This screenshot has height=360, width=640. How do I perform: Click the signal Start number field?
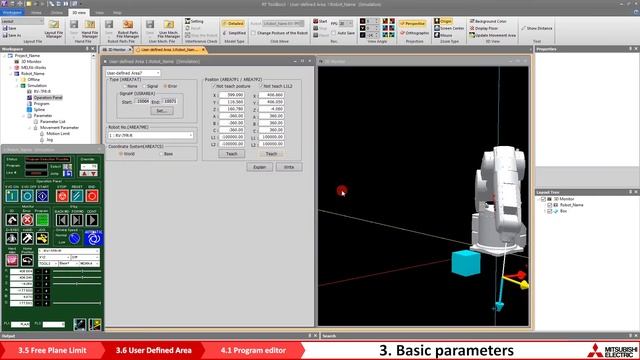[142, 101]
